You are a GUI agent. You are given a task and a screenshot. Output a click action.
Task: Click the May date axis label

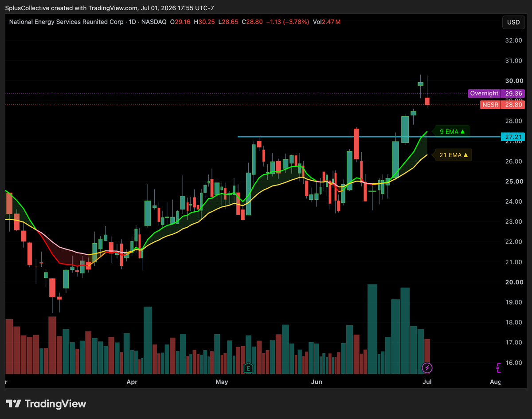pos(222,382)
